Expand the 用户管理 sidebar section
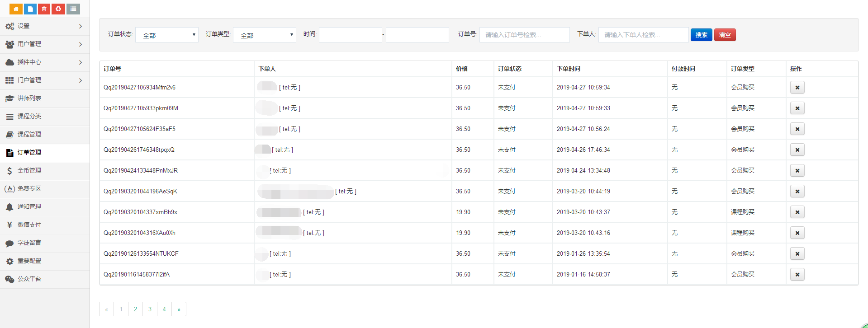The width and height of the screenshot is (868, 328). click(44, 44)
